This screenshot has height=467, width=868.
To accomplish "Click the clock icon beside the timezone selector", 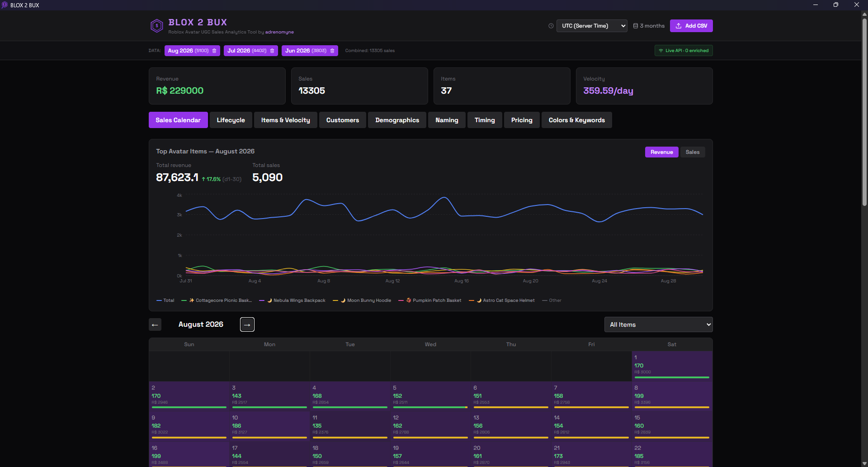I will tap(551, 26).
